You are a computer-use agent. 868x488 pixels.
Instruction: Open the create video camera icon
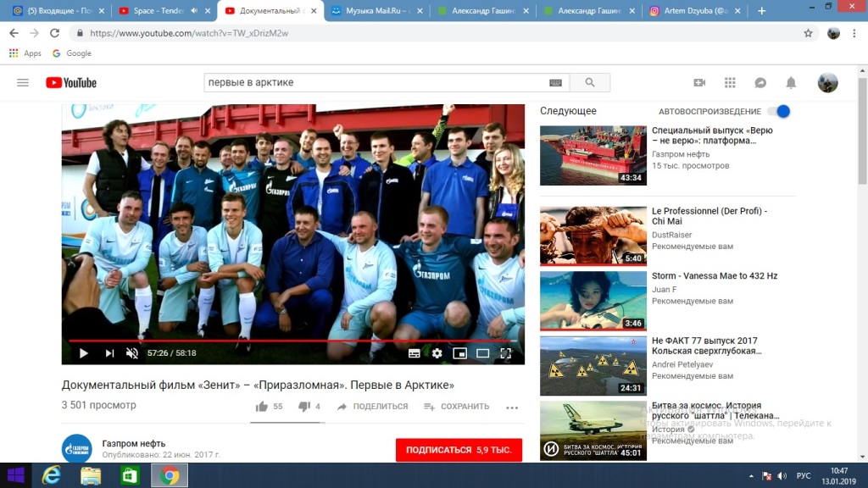(x=699, y=82)
